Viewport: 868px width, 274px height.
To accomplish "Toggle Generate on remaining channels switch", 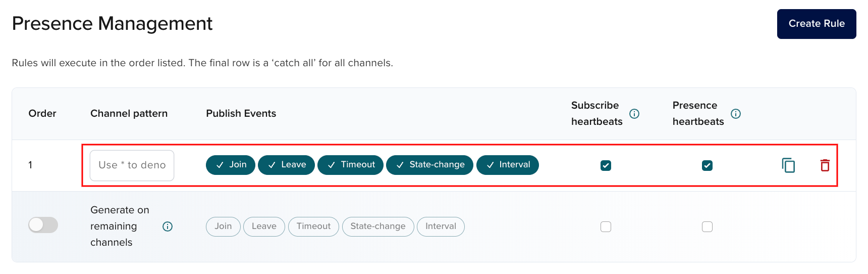I will [x=43, y=225].
